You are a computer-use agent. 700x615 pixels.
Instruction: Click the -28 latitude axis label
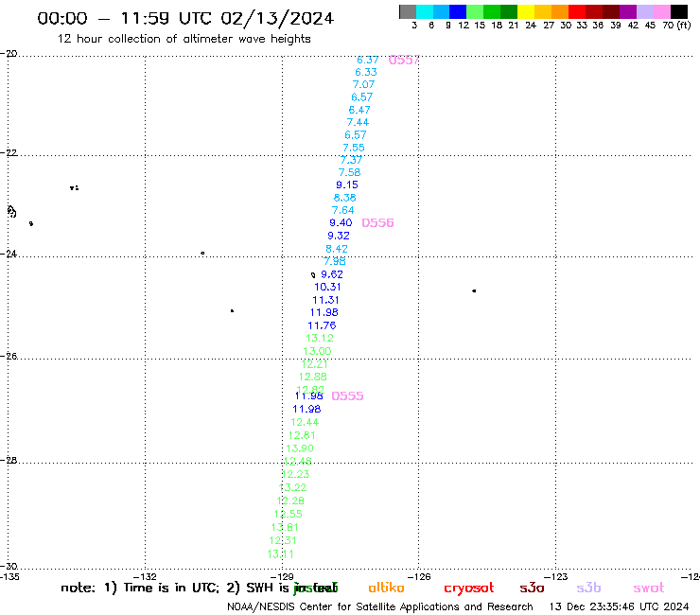tap(9, 461)
